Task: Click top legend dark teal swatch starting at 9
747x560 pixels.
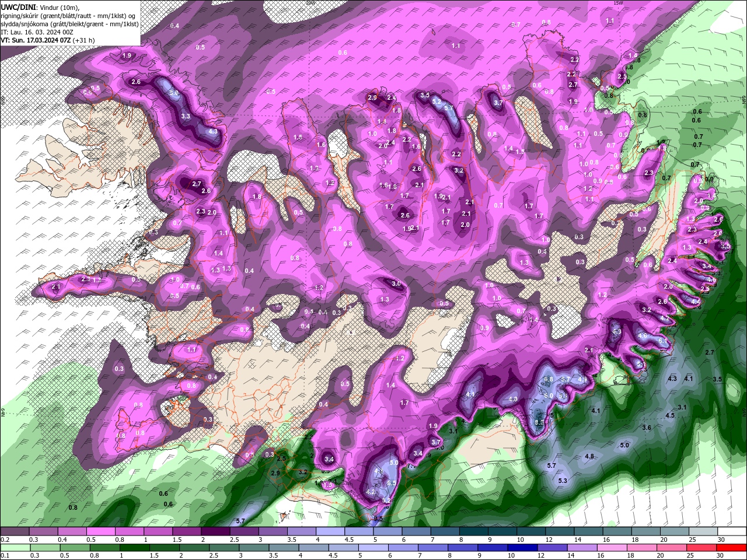Action: point(502,531)
